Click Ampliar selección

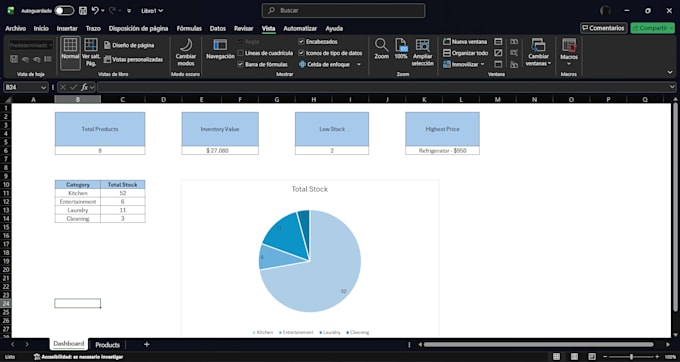point(422,52)
